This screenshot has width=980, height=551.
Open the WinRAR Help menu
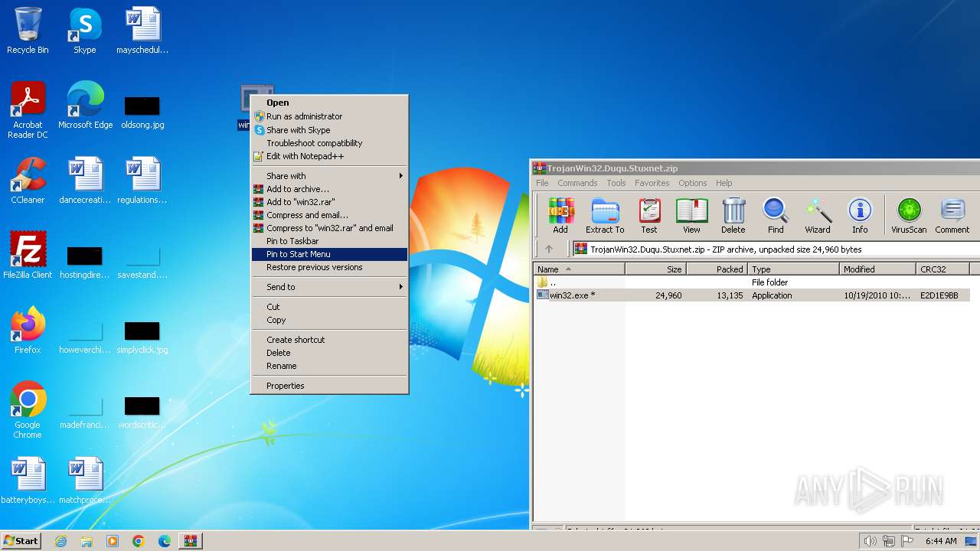724,183
